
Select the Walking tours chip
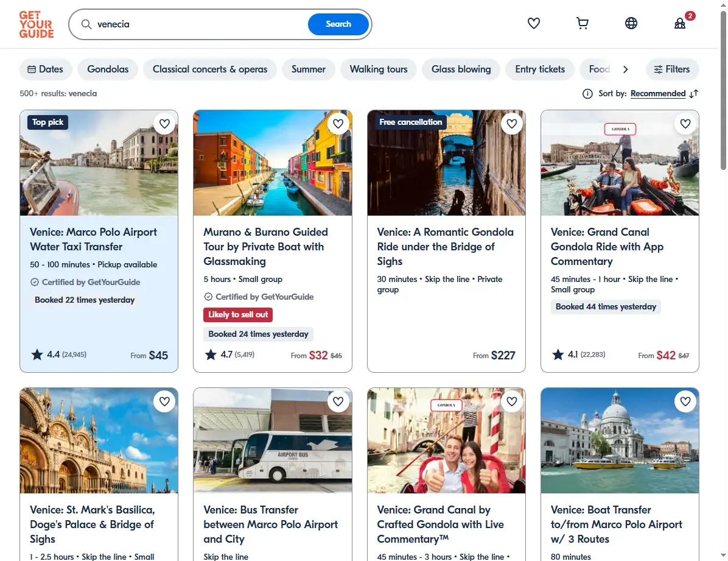tap(379, 69)
